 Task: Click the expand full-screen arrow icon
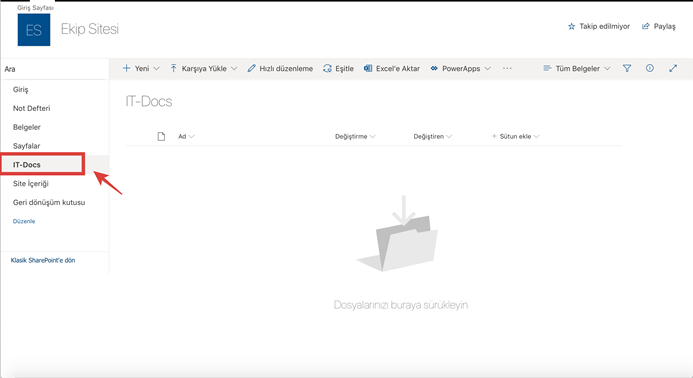[x=673, y=68]
